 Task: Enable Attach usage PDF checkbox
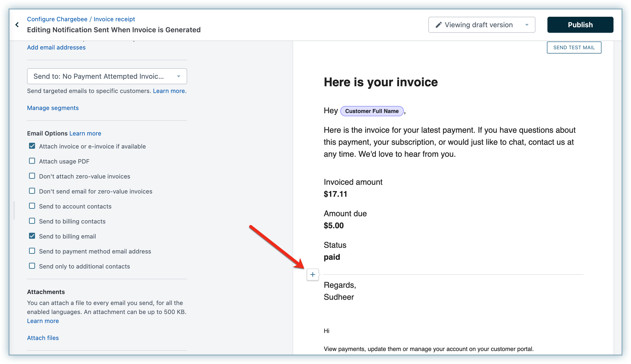pos(32,161)
